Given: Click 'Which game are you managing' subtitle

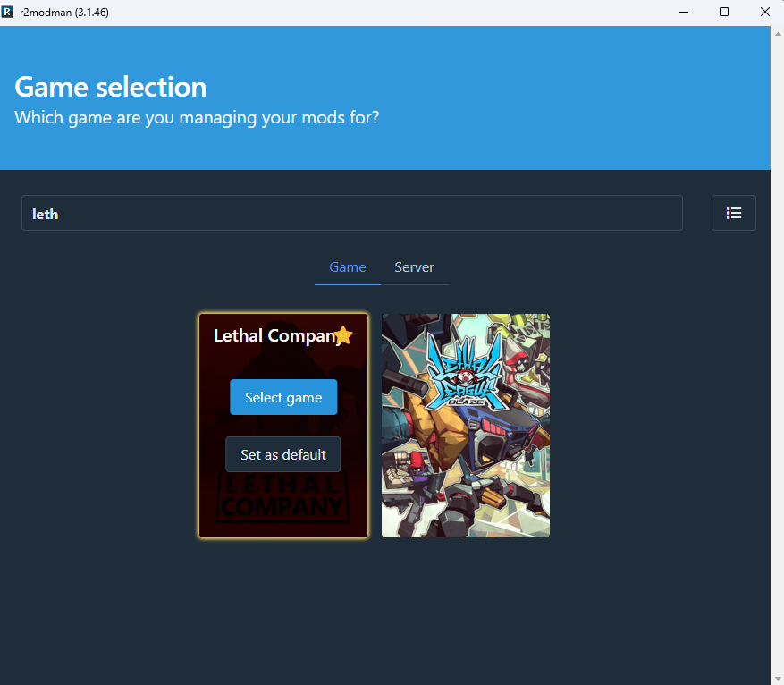Looking at the screenshot, I should (197, 117).
